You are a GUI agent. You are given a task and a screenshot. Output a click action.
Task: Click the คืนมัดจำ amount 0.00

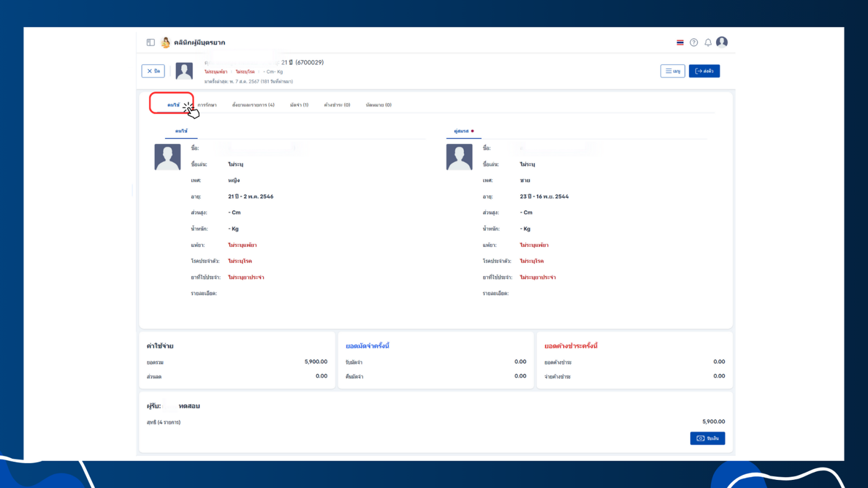(520, 376)
